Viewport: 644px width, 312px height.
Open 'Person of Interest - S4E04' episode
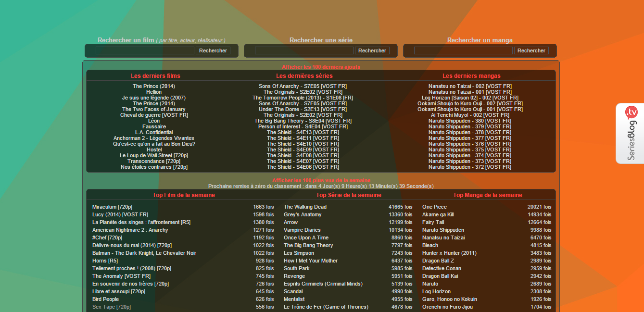303,126
